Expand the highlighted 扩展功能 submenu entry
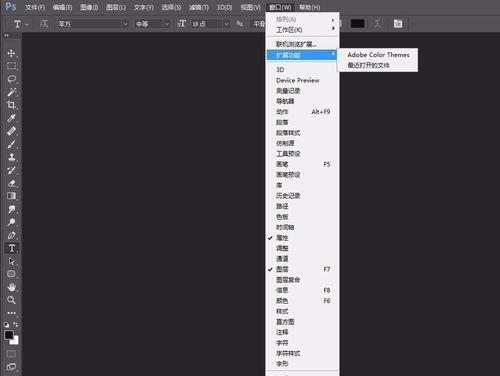Viewport: 500px width, 376px height. point(303,55)
